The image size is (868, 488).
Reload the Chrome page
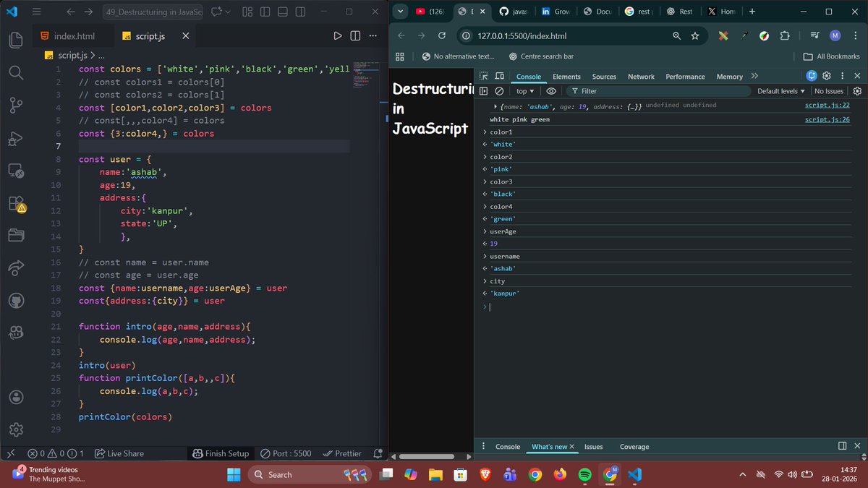coord(441,35)
